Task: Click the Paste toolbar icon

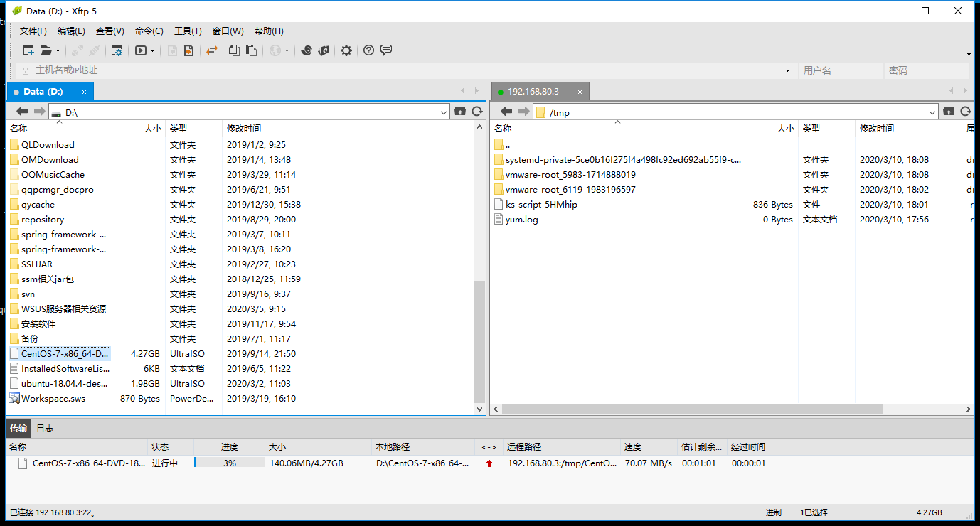Action: [251, 50]
